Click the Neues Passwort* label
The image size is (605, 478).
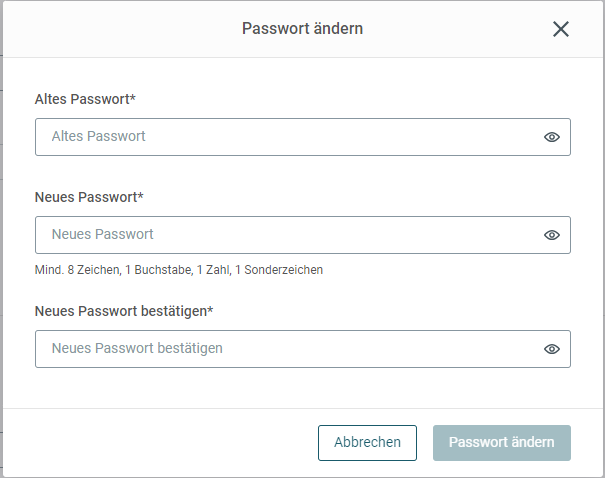coord(89,197)
